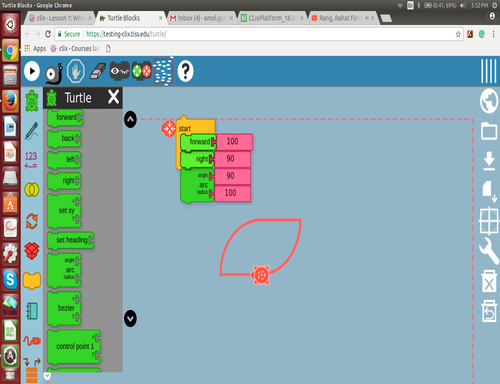Image resolution: width=500 pixels, height=384 pixels.
Task: Select the bezier block in palette
Action: tap(64, 308)
